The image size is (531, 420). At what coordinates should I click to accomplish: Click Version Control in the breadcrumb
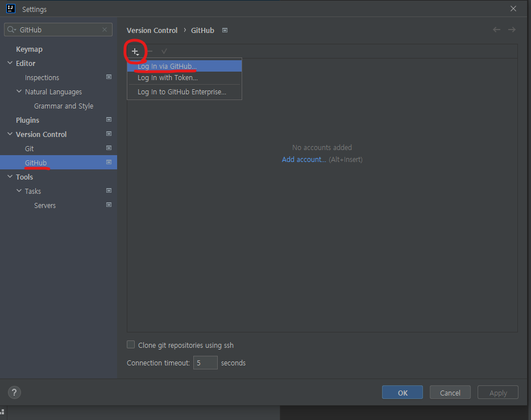[x=152, y=31]
